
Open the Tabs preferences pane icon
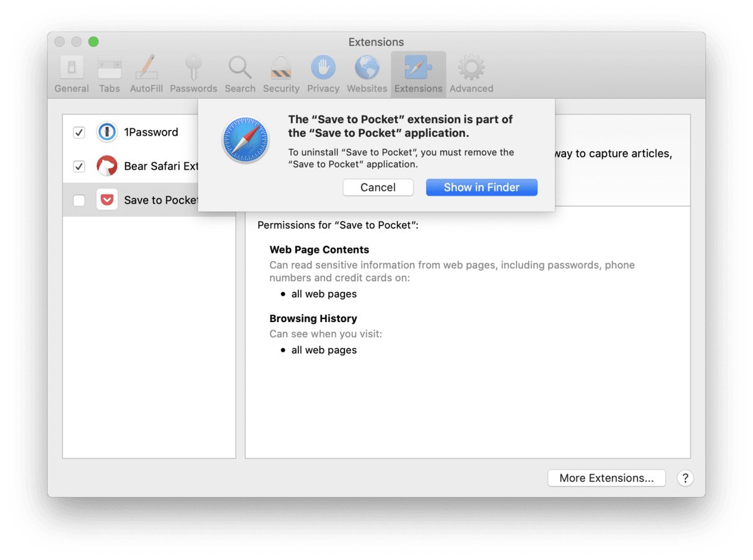pyautogui.click(x=110, y=68)
